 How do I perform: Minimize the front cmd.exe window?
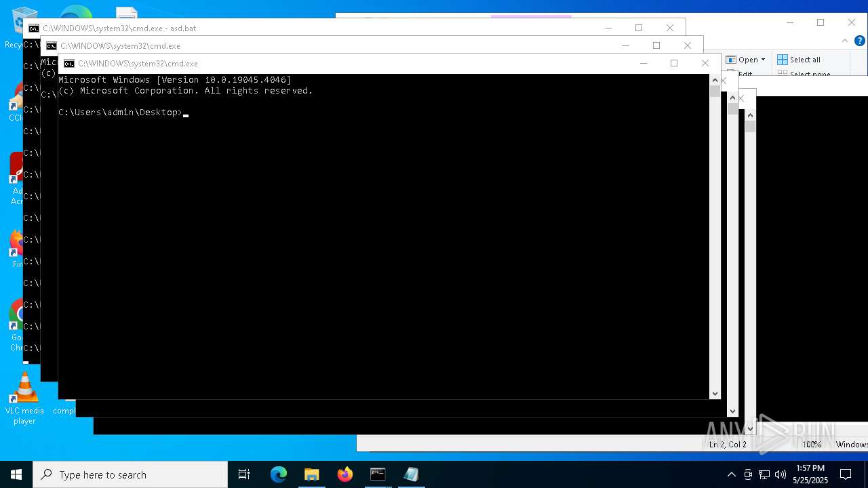tap(644, 63)
